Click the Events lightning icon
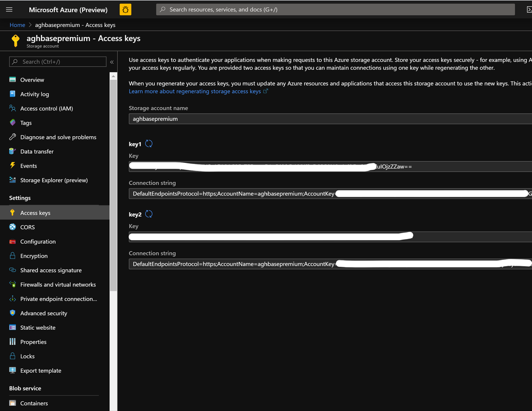Viewport: 532px width, 411px height. (13, 166)
